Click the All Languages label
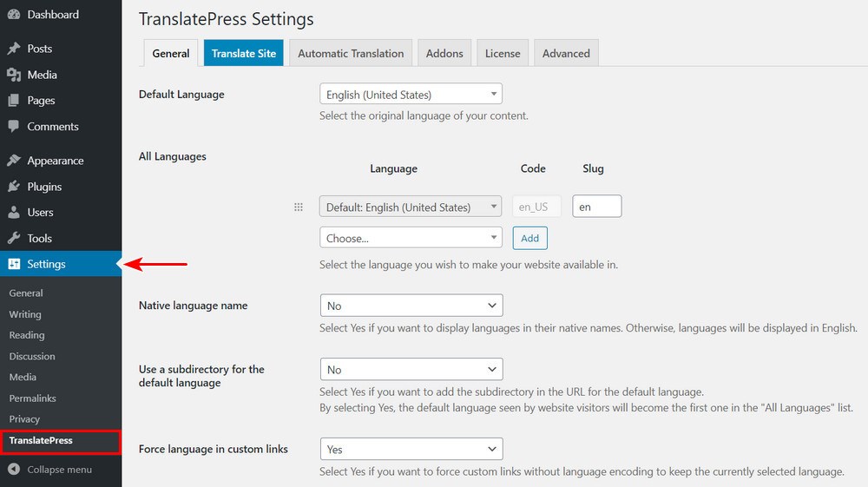Screen dimensions: 868x487 [x=172, y=156]
